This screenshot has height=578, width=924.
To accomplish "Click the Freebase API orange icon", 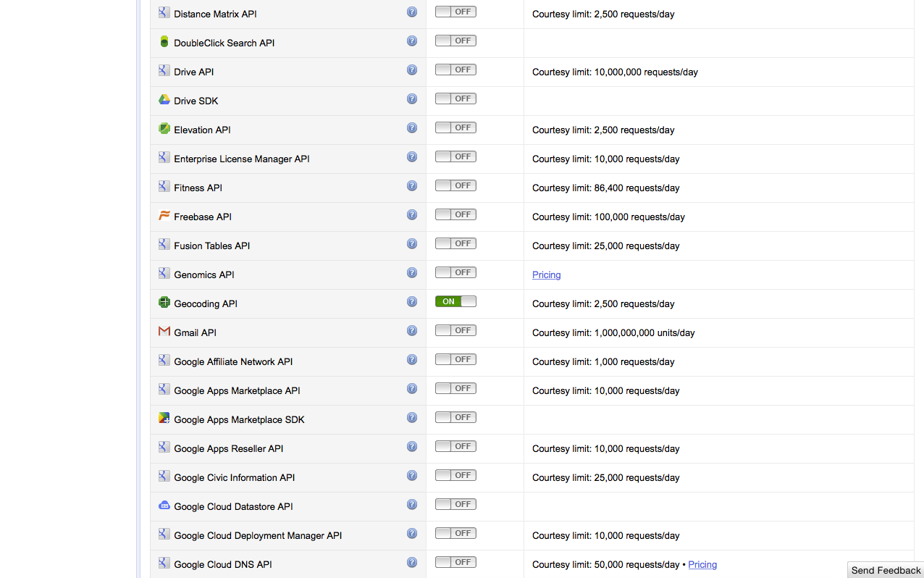I will (164, 215).
